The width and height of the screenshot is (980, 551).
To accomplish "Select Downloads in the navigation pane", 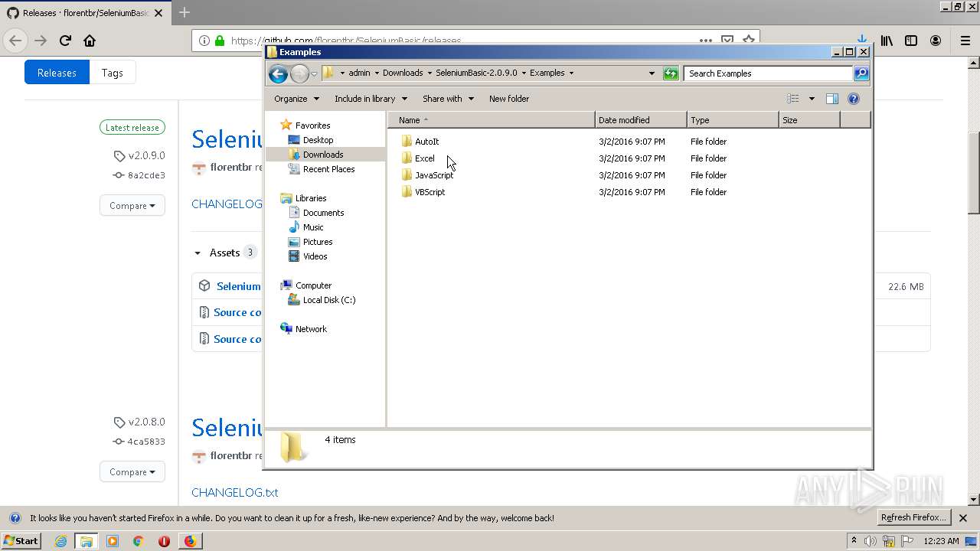I will point(315,155).
